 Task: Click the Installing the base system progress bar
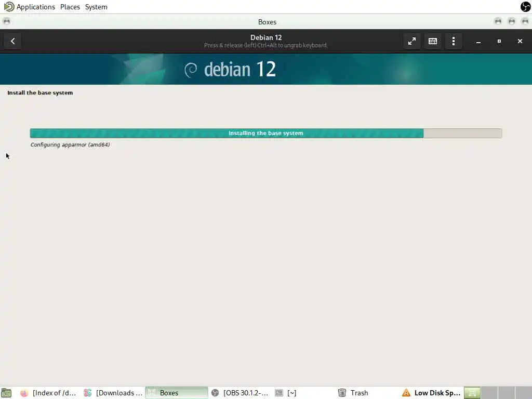(265, 133)
